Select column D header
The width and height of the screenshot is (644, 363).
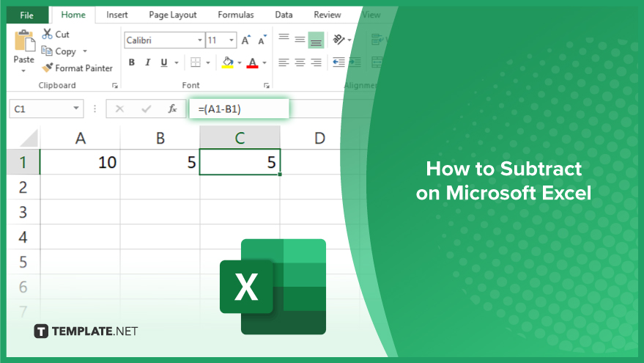[x=319, y=138]
